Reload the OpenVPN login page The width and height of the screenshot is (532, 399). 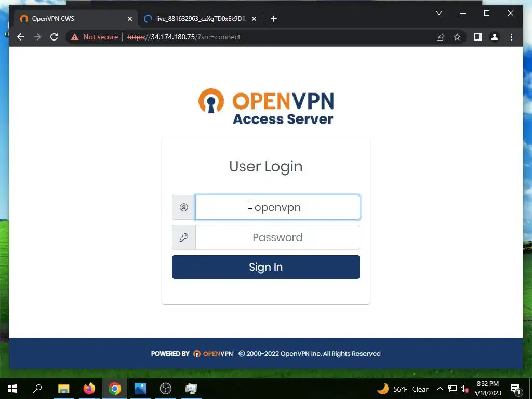54,37
